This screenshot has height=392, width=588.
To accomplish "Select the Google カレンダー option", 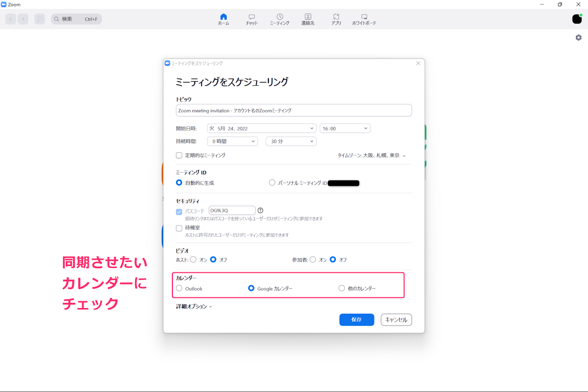I will click(x=251, y=288).
